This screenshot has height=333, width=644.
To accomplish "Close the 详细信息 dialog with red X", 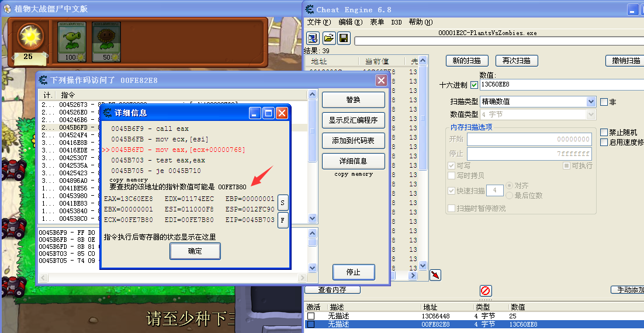I will (282, 113).
